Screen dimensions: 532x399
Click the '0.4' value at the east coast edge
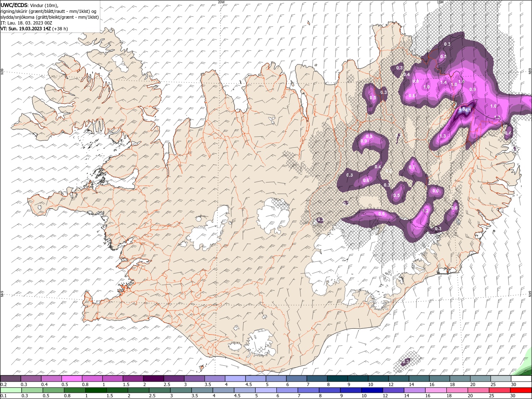(x=508, y=133)
